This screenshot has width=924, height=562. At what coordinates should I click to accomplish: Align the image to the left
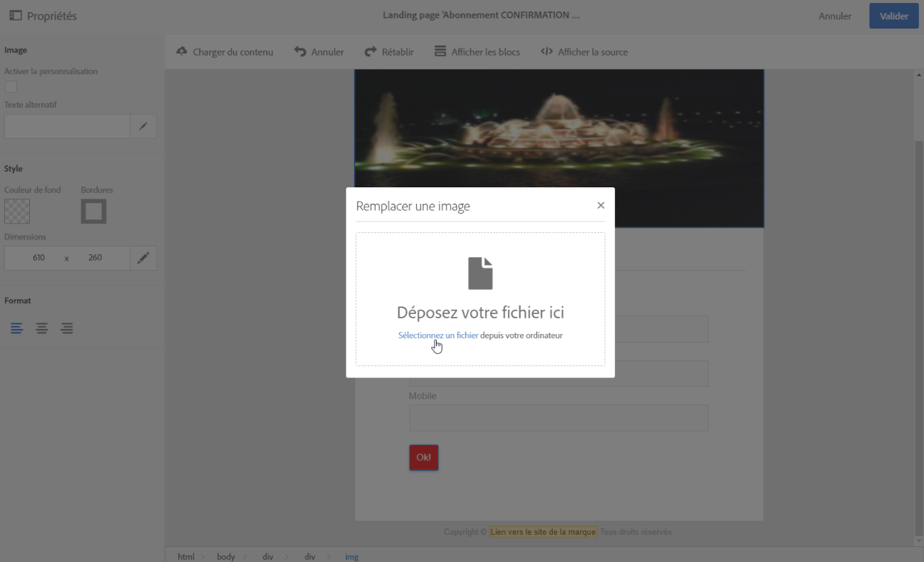[16, 328]
